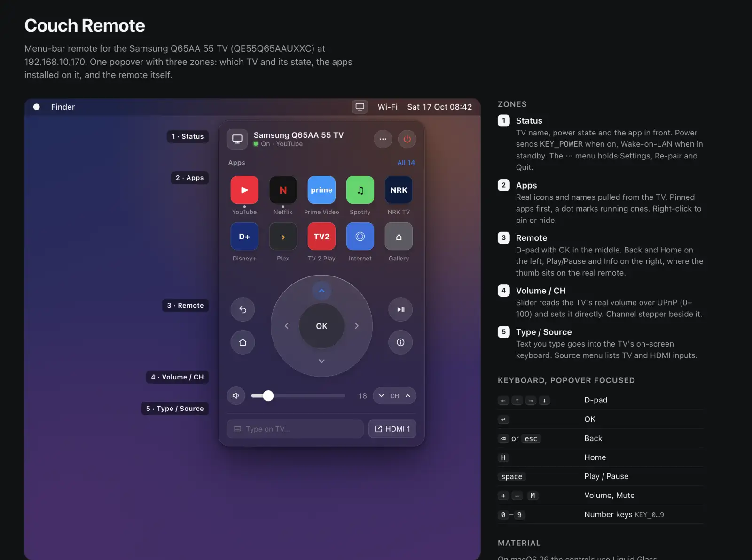Open the three-dots more menu

[383, 139]
